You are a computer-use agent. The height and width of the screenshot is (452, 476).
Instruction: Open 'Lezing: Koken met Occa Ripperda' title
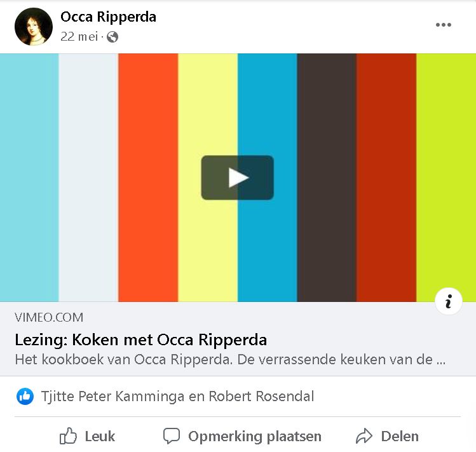point(141,339)
